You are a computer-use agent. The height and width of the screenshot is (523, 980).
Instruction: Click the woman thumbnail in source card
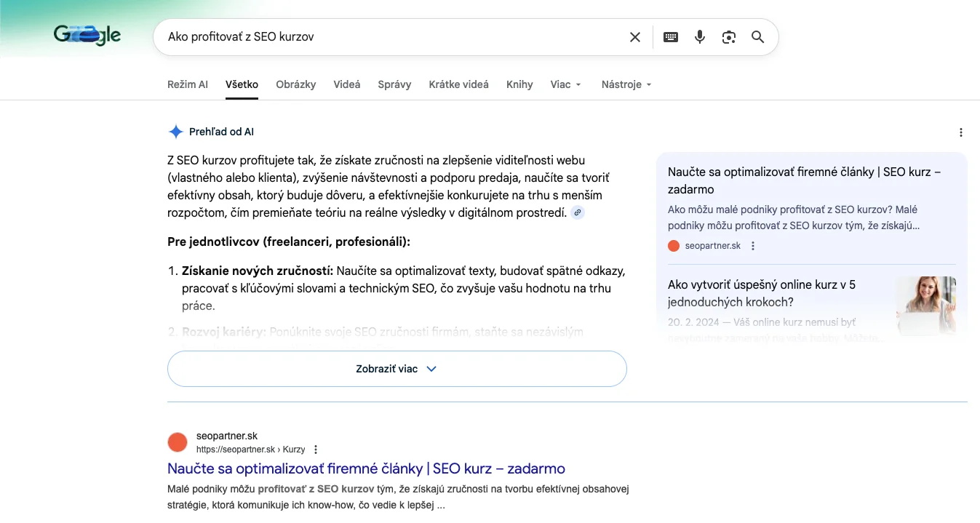click(925, 304)
